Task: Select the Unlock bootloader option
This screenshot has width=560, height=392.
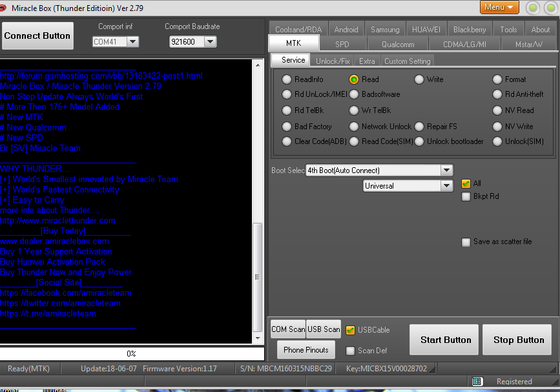Action: click(x=419, y=141)
